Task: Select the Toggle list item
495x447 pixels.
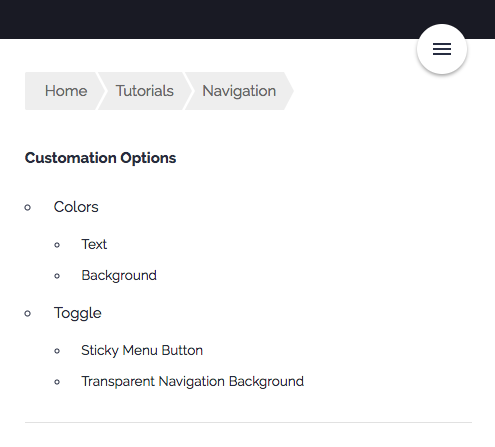Action: coord(78,313)
